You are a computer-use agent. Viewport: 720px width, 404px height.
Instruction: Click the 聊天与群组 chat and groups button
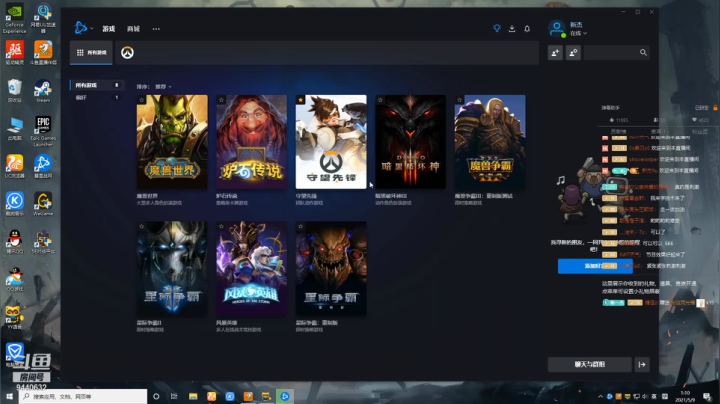click(x=590, y=365)
